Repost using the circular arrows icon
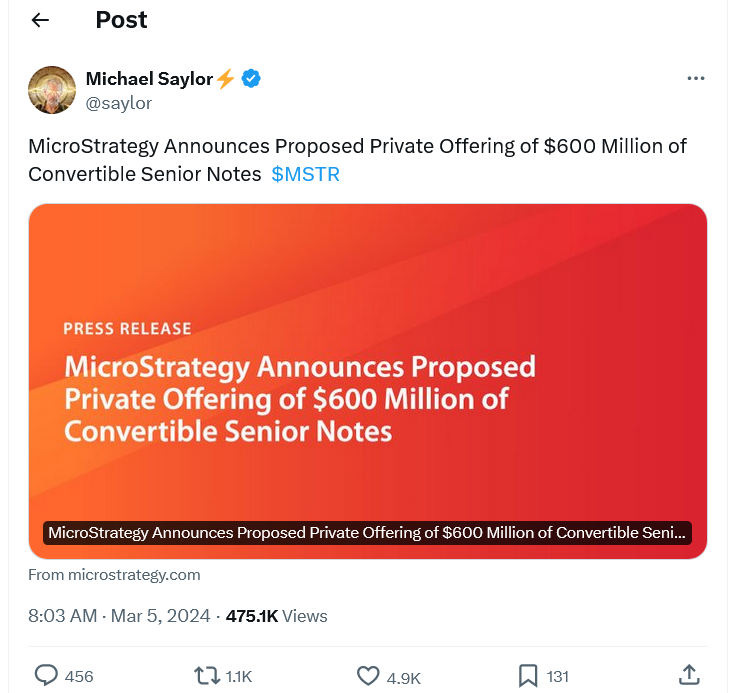The height and width of the screenshot is (693, 745). (x=207, y=675)
